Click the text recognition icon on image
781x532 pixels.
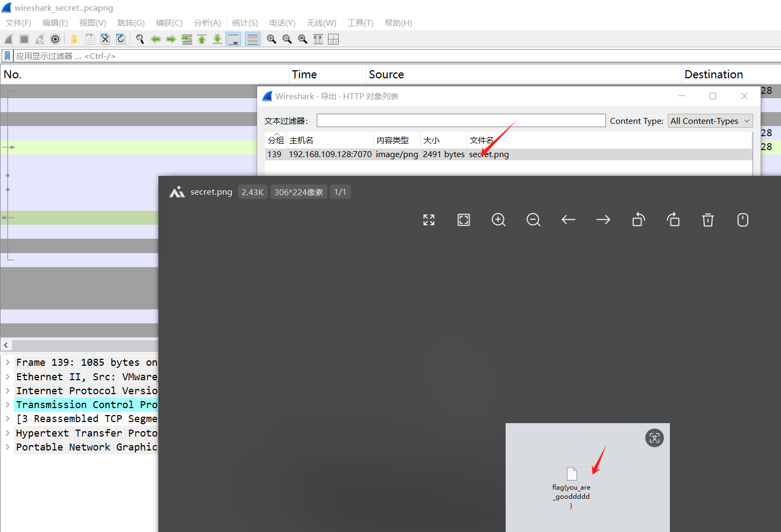654,438
